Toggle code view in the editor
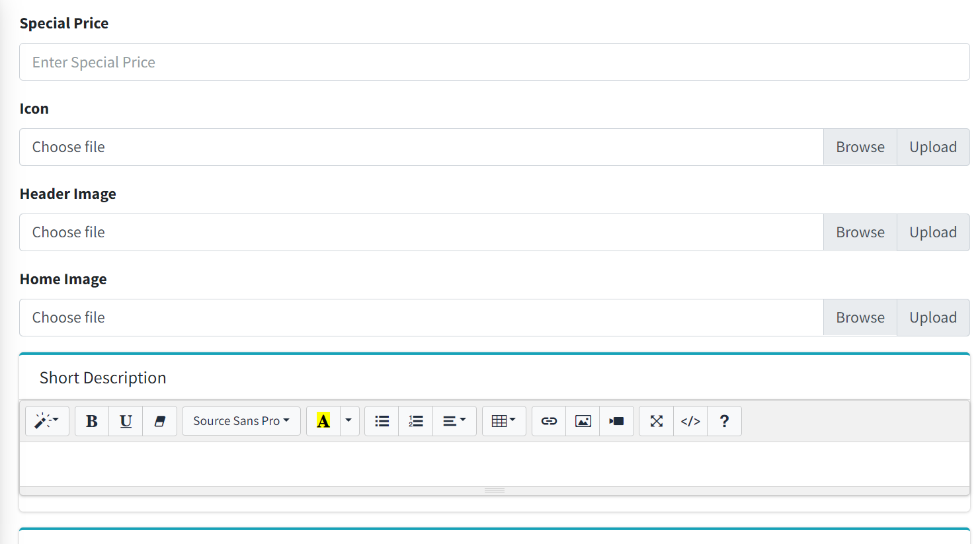Image resolution: width=980 pixels, height=544 pixels. click(x=690, y=421)
